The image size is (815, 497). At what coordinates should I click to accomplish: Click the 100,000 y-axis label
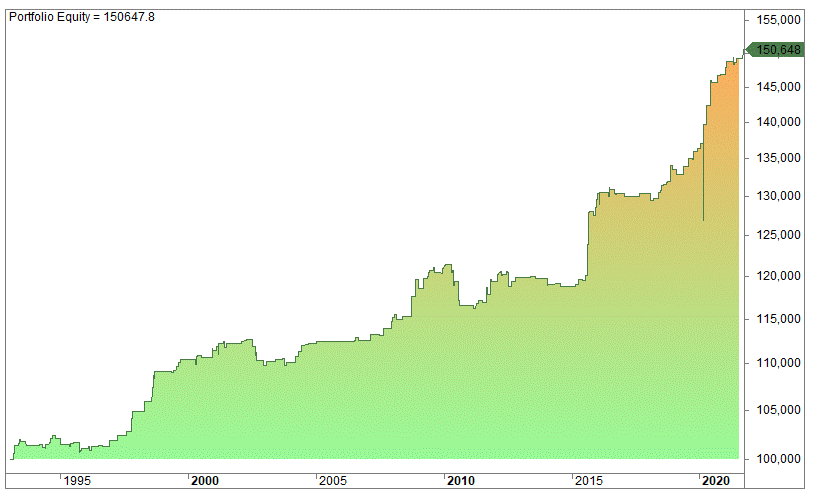[778, 459]
